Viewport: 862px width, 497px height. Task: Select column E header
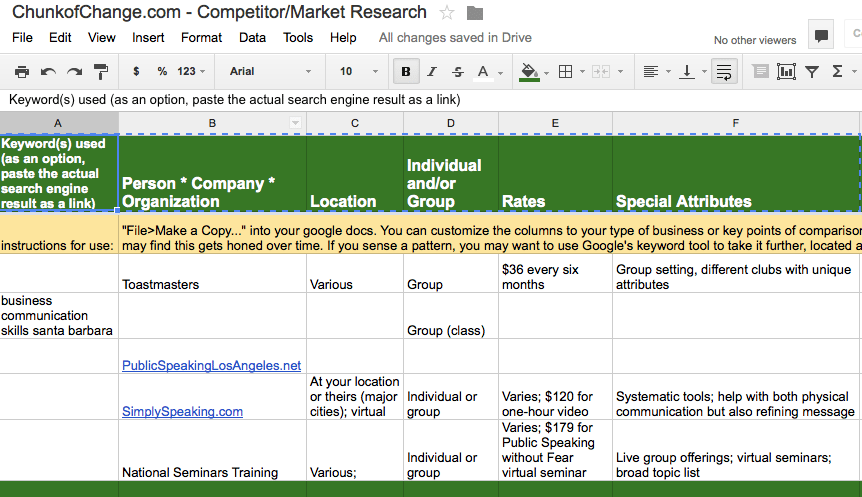point(555,123)
